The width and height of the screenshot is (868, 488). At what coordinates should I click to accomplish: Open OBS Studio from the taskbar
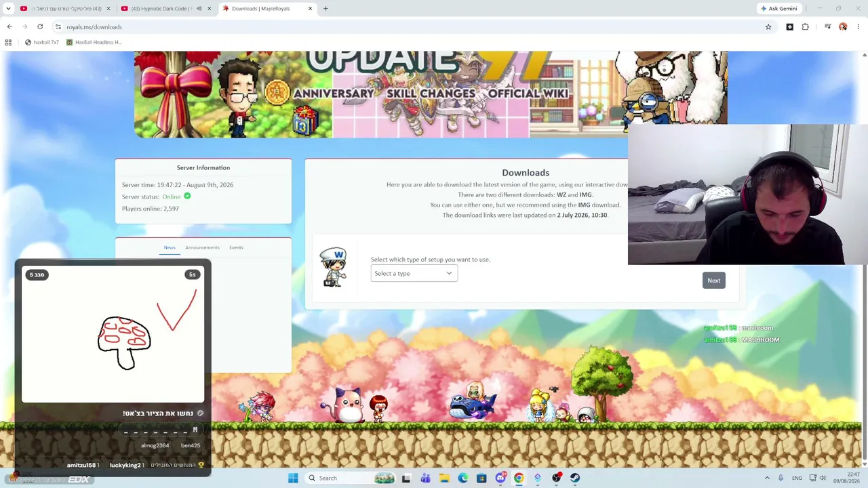pyautogui.click(x=557, y=478)
